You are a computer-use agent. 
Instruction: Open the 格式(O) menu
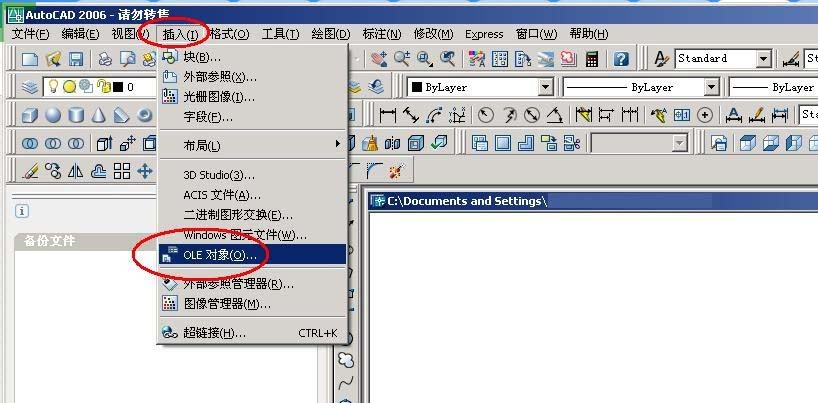coord(230,34)
